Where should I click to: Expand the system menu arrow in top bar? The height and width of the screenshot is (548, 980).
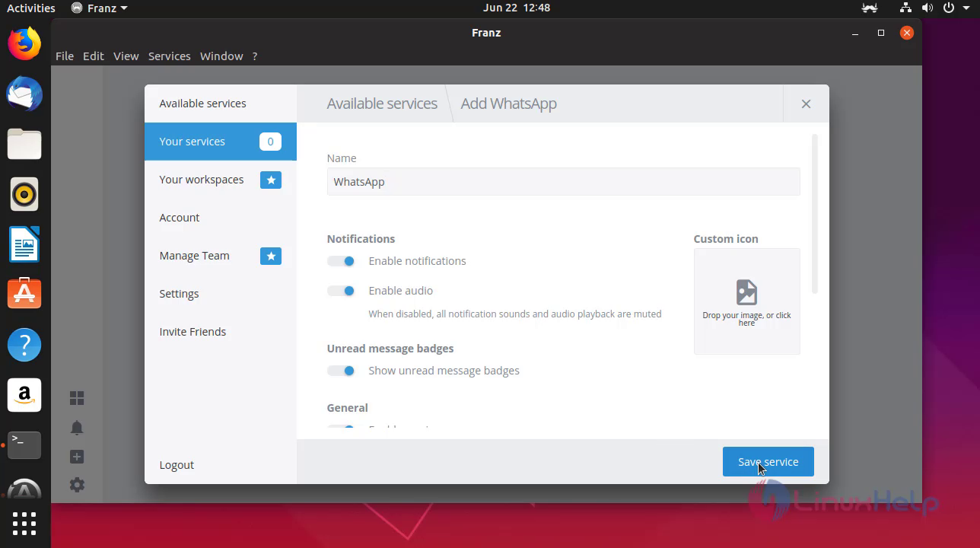pos(966,8)
